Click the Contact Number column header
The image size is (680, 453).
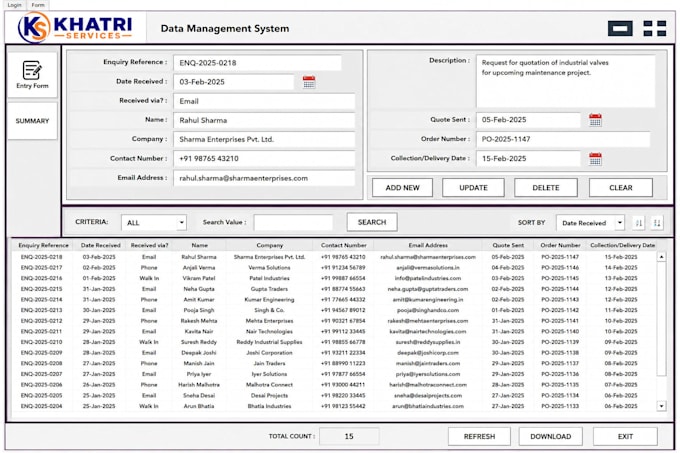[343, 245]
